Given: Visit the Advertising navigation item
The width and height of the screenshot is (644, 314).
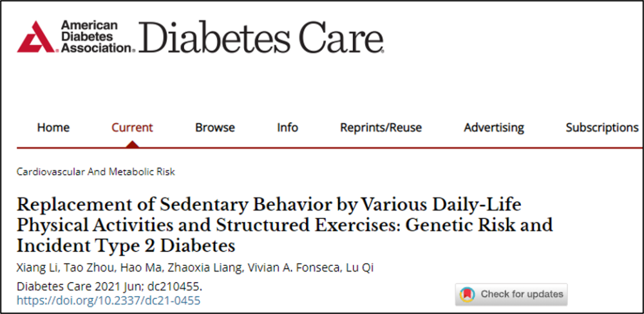Looking at the screenshot, I should pos(494,127).
